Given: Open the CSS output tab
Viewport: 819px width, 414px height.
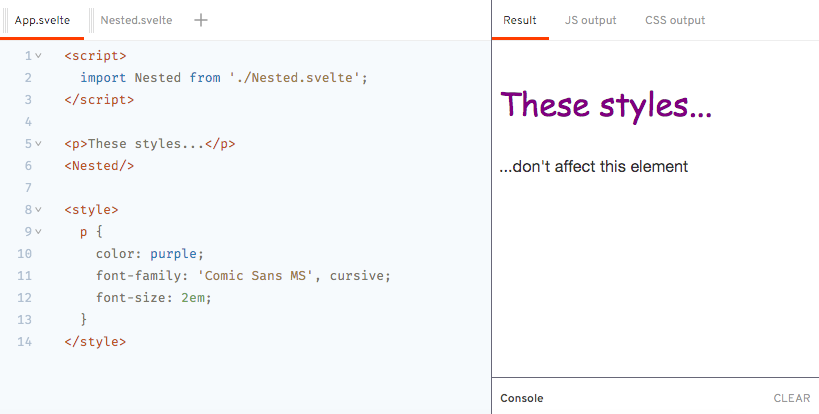Looking at the screenshot, I should (x=675, y=20).
